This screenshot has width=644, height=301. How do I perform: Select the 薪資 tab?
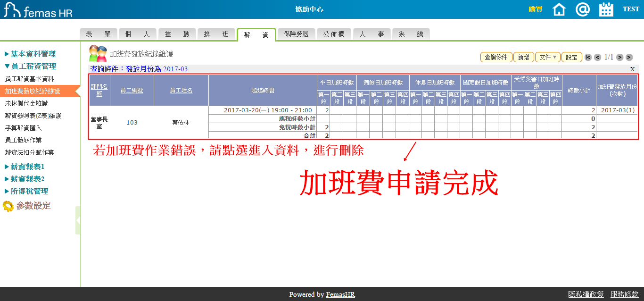point(256,34)
